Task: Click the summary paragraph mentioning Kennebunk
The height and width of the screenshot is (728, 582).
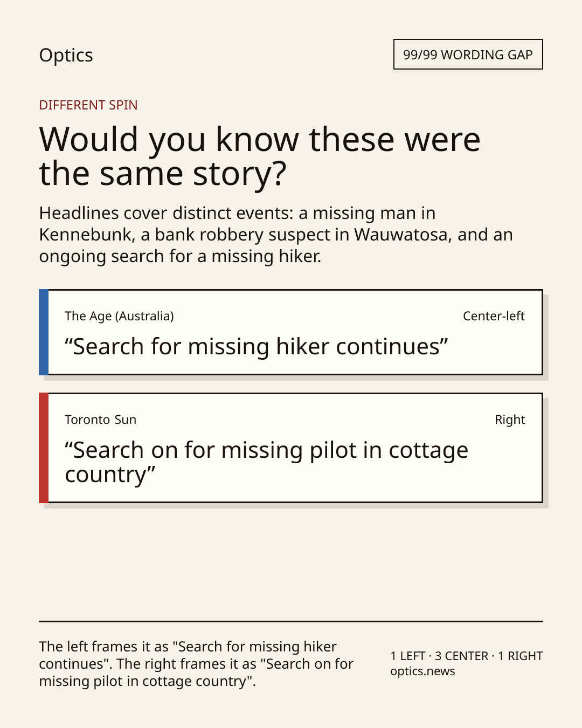Action: [x=276, y=235]
